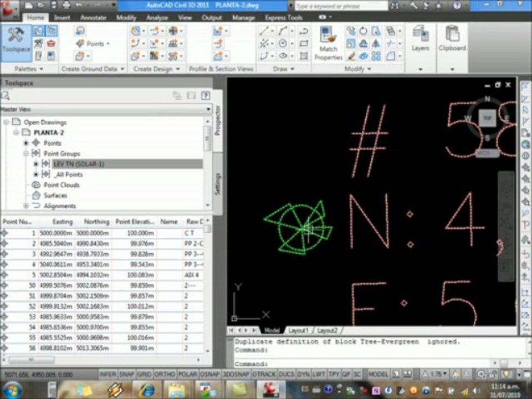Switch to the Settings toolspace tab
The width and height of the screenshot is (532, 399).
point(218,184)
